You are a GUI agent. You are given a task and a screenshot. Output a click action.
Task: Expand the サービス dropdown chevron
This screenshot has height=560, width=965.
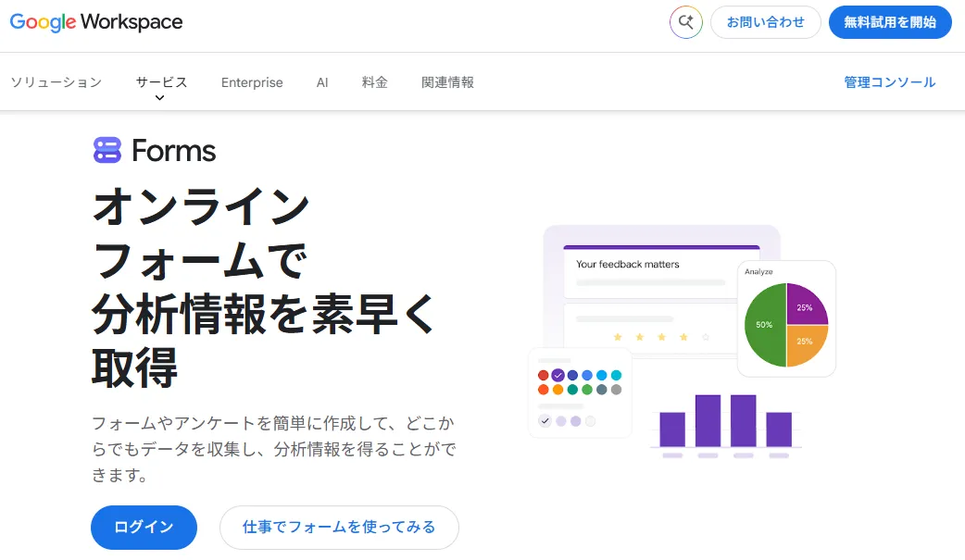(x=160, y=98)
